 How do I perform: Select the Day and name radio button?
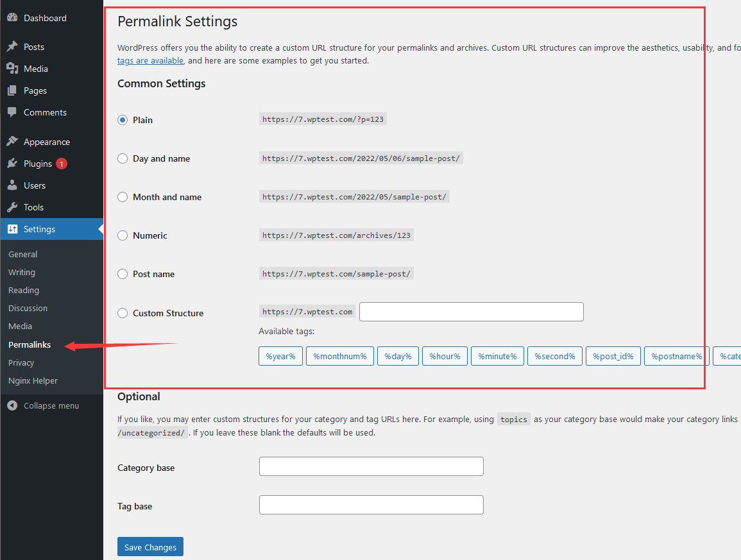(x=123, y=158)
